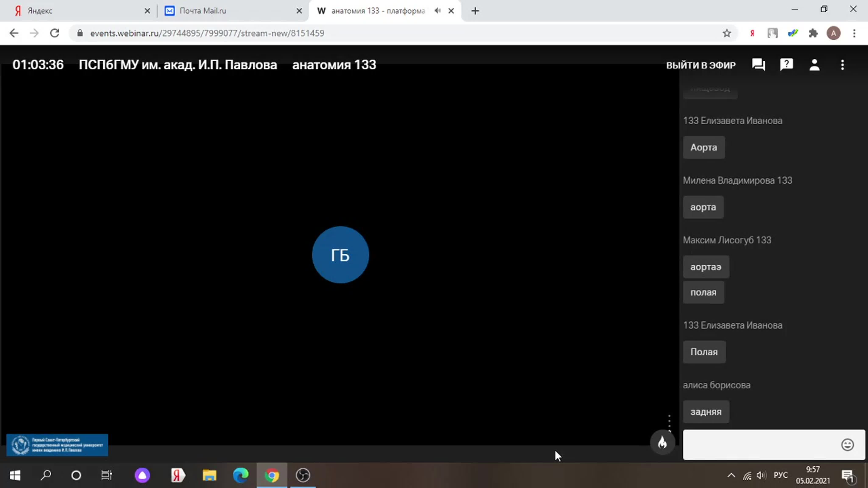Viewport: 868px width, 488px height.
Task: Open Chrome extensions puzzle icon
Action: (x=813, y=33)
